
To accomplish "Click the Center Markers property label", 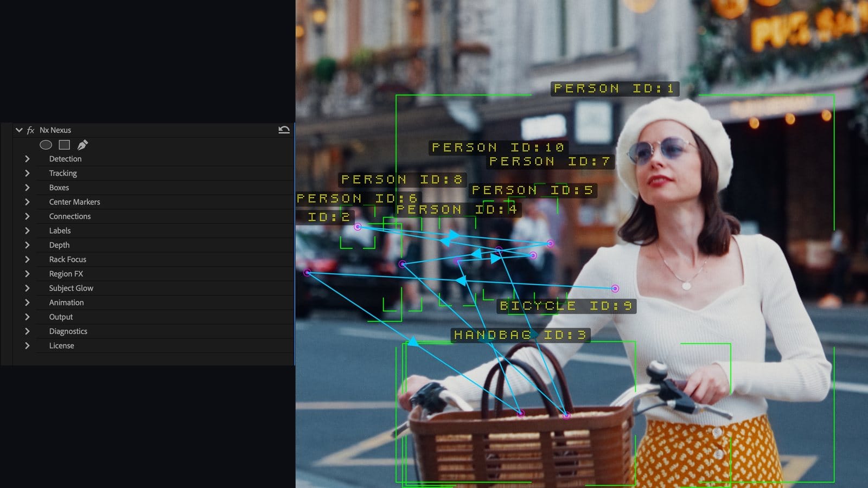I will (x=74, y=202).
